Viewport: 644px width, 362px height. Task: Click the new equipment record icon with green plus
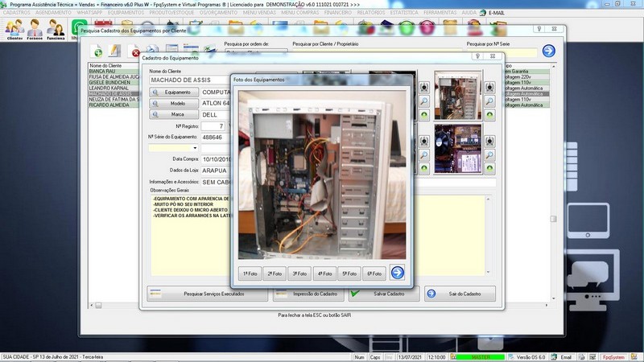[97, 51]
